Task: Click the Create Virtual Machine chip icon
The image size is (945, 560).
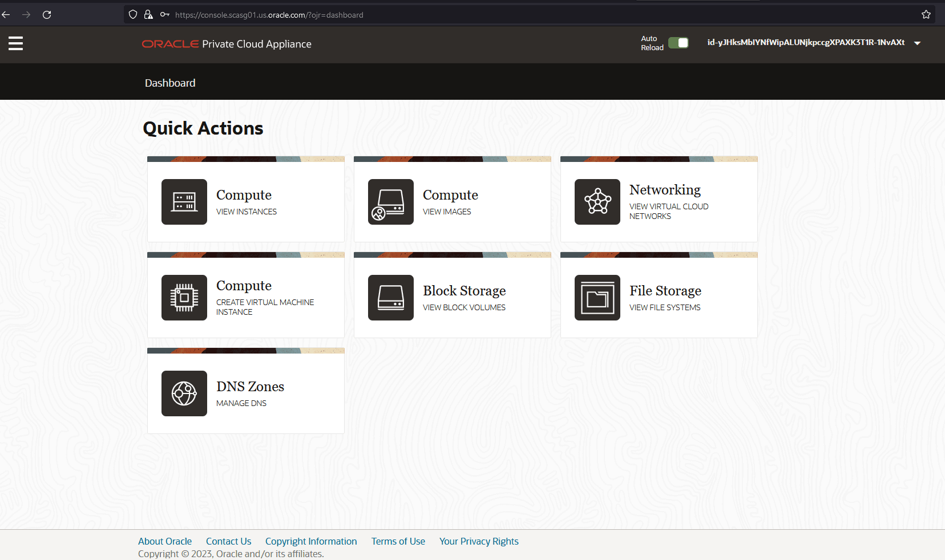Action: click(x=184, y=298)
